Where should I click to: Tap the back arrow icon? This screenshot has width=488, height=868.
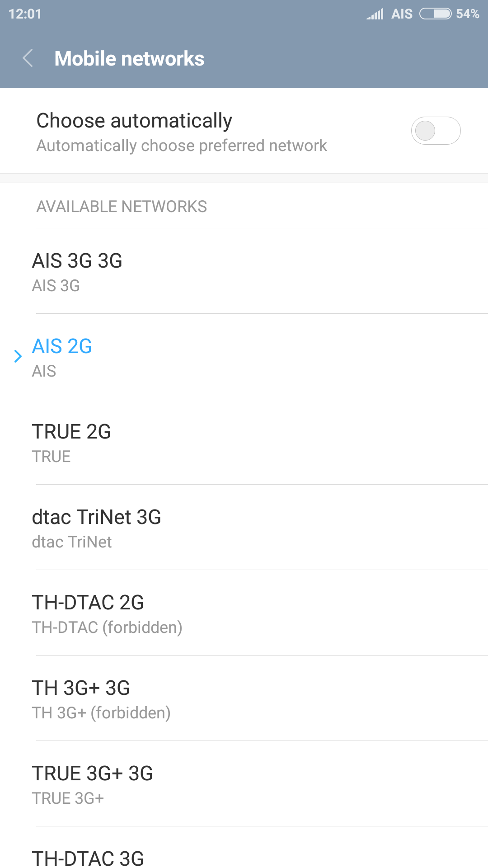click(28, 58)
